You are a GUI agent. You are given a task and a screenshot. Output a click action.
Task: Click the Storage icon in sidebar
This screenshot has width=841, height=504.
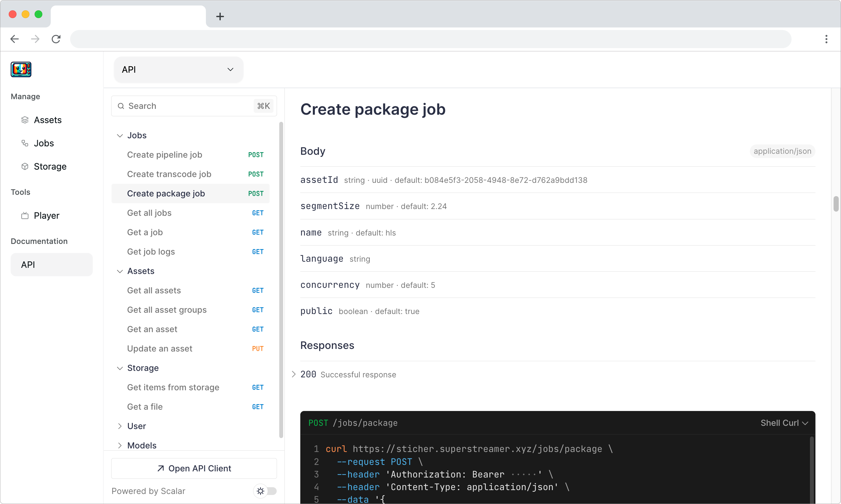(x=25, y=166)
